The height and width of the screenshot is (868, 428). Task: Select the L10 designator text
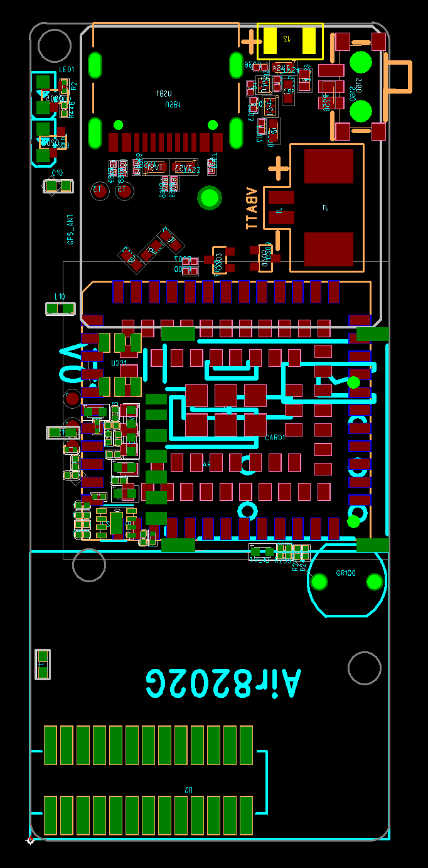pyautogui.click(x=60, y=296)
